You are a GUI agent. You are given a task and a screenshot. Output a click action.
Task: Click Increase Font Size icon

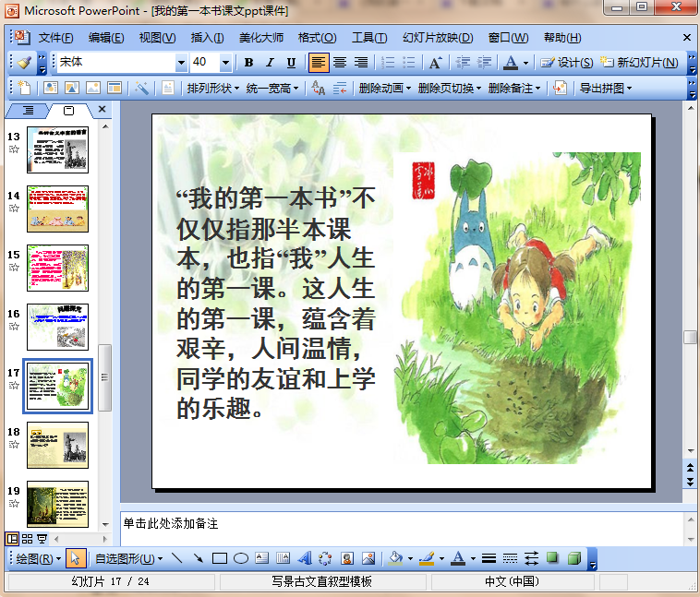(x=435, y=63)
